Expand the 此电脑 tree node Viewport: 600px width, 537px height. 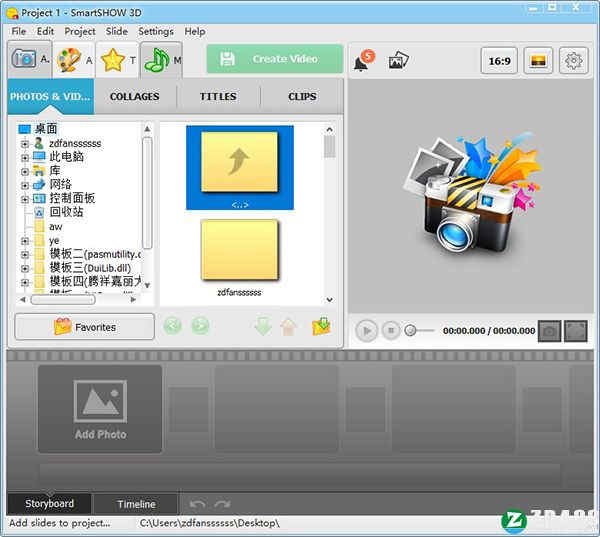pyautogui.click(x=24, y=157)
